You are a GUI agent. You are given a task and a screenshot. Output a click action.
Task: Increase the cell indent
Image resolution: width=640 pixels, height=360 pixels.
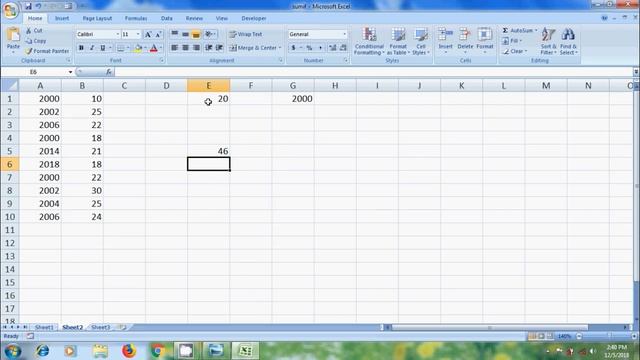tap(219, 48)
